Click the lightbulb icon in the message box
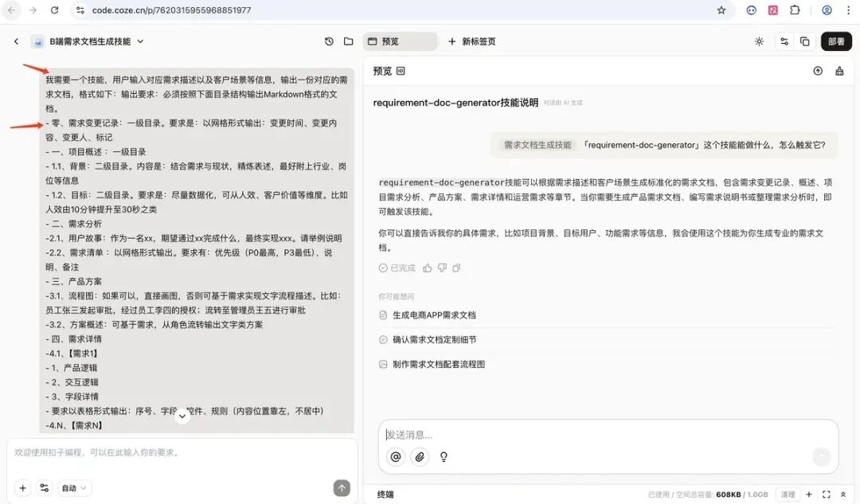Screen dimensions: 860x504 point(444,456)
